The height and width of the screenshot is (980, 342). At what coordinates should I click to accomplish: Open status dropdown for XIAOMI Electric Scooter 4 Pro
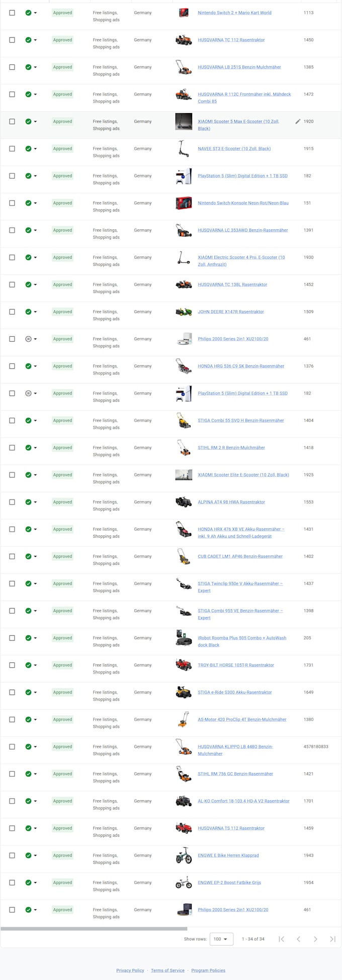pos(35,257)
